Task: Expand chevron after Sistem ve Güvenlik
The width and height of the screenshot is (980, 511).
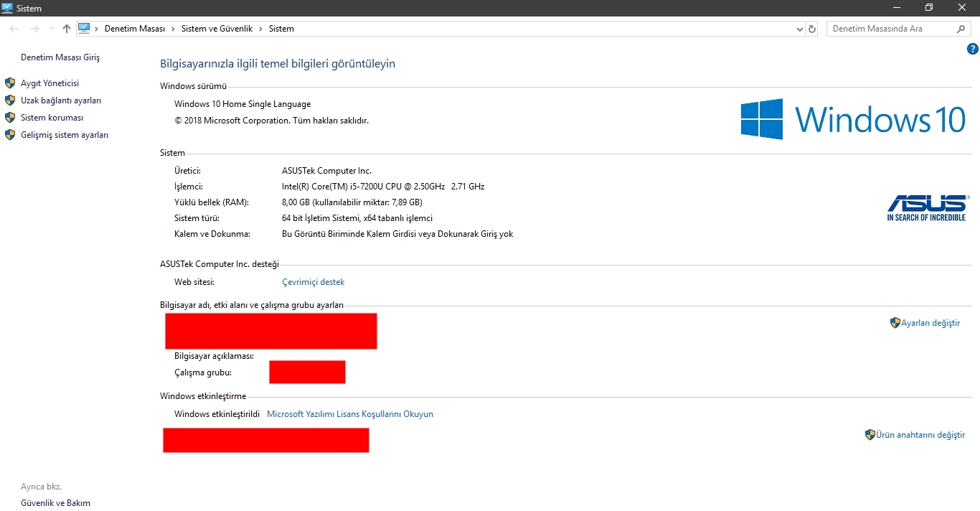Action: 260,29
